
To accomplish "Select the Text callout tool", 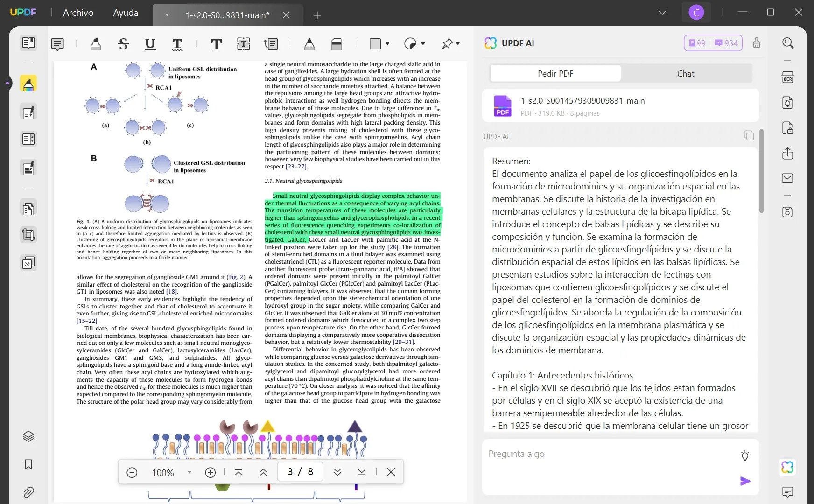I will coord(271,44).
